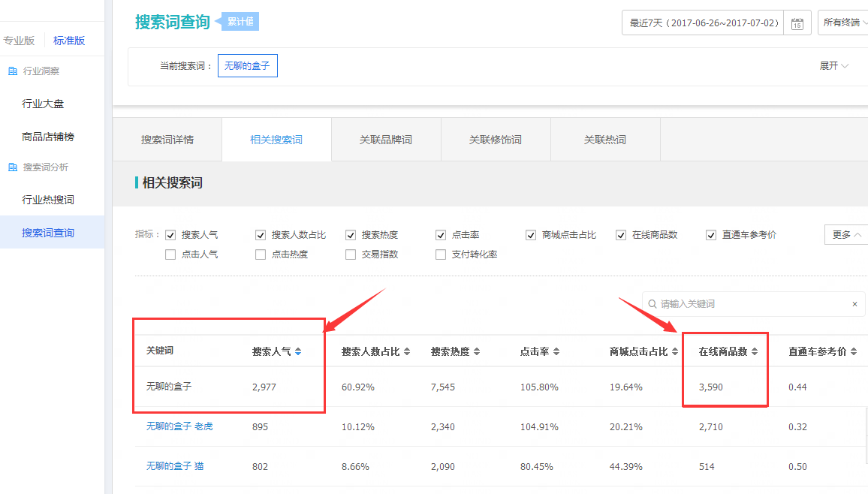Open the calendar date picker icon
Viewport: 868px width, 494px height.
[x=797, y=23]
